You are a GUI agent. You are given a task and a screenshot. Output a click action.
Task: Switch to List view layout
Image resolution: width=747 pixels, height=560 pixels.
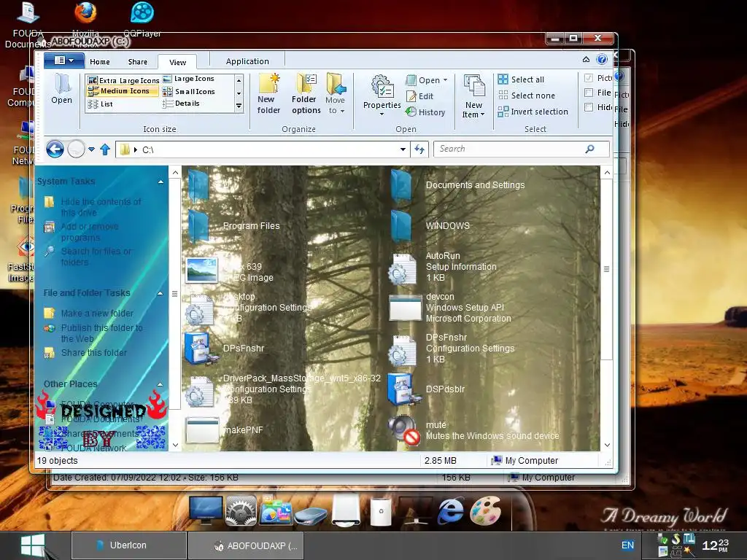pos(101,104)
